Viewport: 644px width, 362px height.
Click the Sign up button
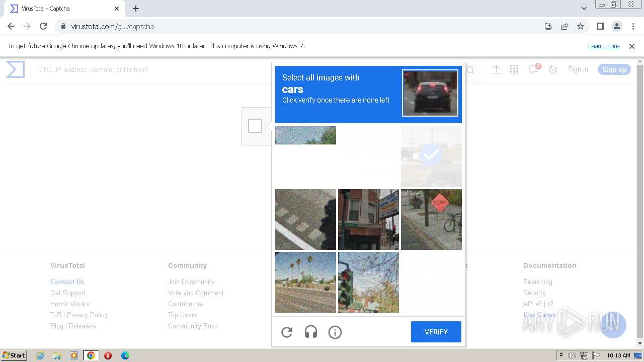pyautogui.click(x=614, y=69)
